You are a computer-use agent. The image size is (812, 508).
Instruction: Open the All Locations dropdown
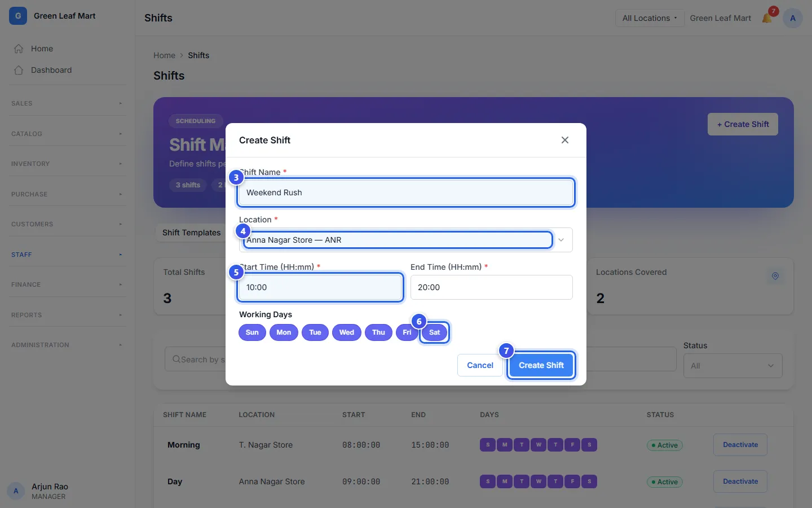[650, 18]
